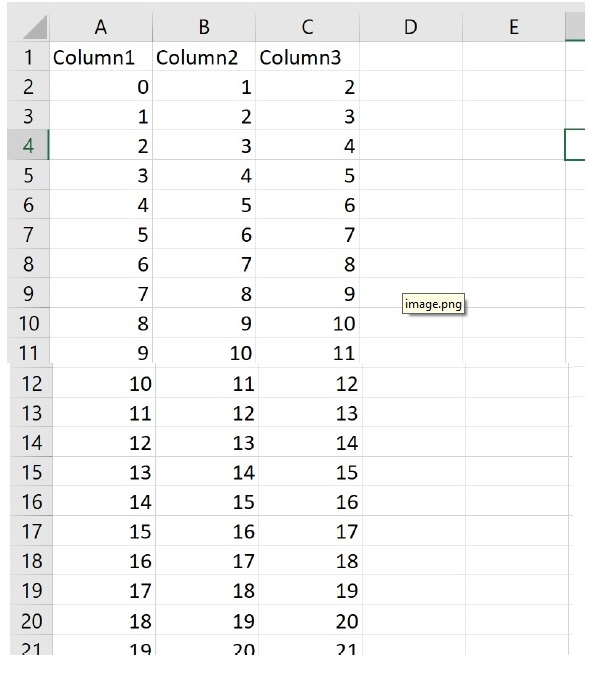The image size is (589, 679).
Task: Select cell C17 containing 17
Action: pyautogui.click(x=311, y=530)
